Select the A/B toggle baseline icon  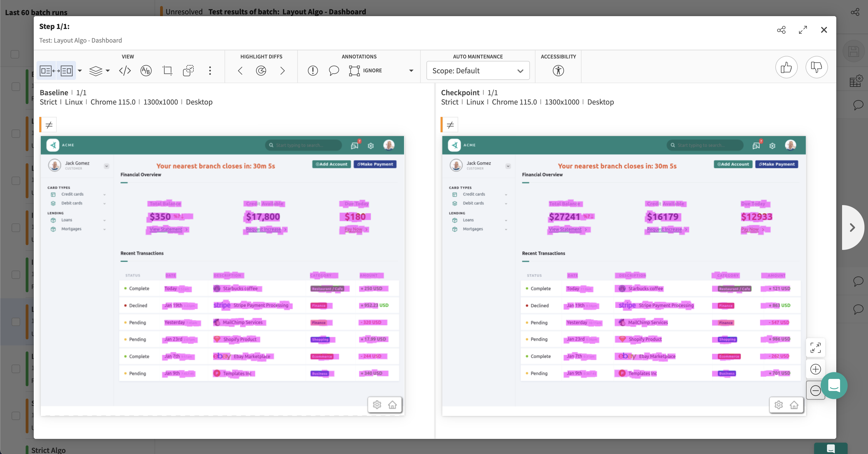[146, 71]
